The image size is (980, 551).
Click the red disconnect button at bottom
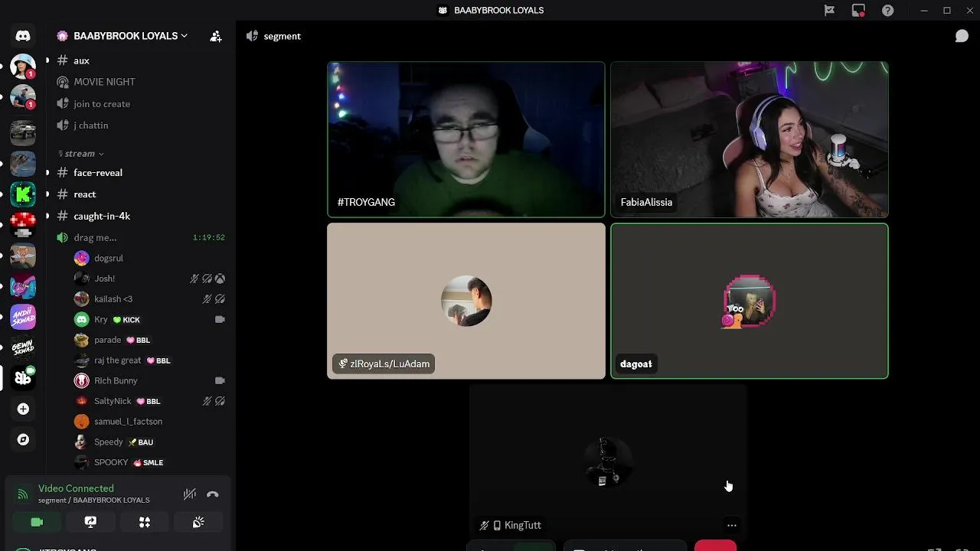715,546
